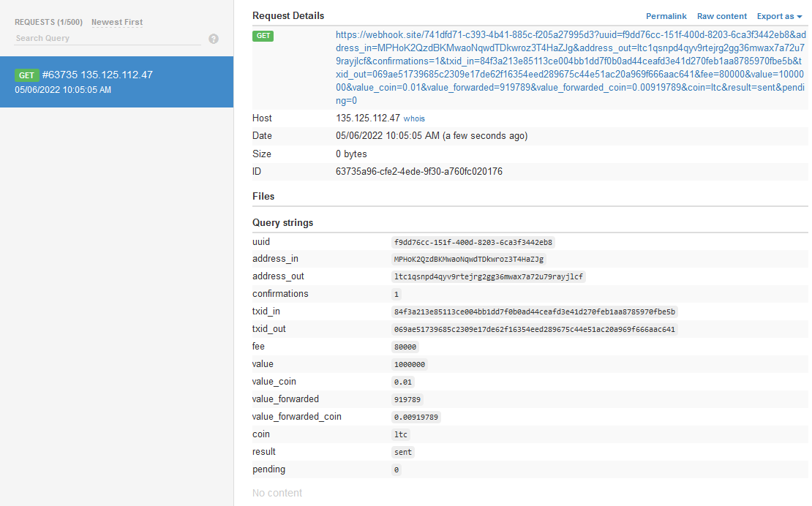Click the No content message
Image resolution: width=812 pixels, height=506 pixels.
pyautogui.click(x=277, y=493)
